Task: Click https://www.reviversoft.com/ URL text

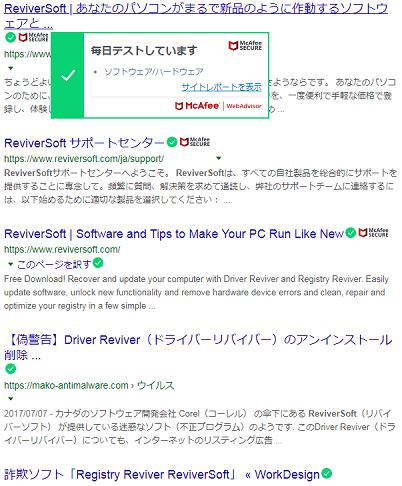Action: (62, 249)
